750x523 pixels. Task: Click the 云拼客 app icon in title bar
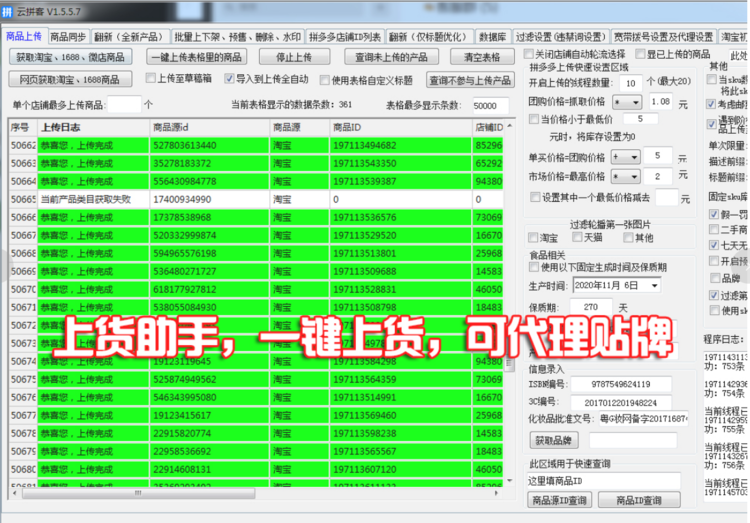click(10, 11)
